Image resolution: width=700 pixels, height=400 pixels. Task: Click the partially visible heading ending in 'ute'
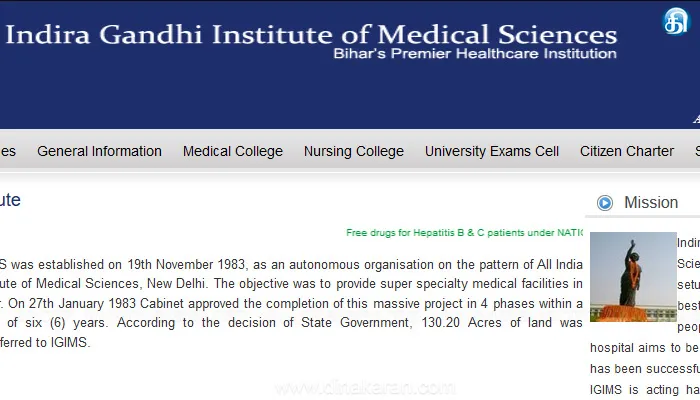[10, 200]
